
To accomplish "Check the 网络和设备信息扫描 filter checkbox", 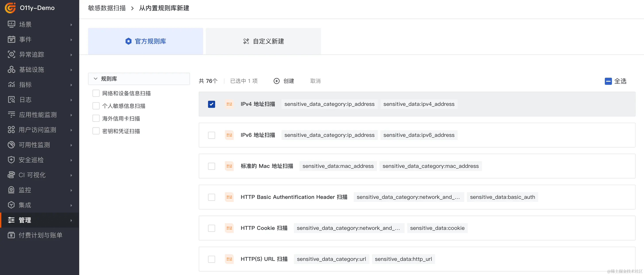I will pyautogui.click(x=96, y=93).
